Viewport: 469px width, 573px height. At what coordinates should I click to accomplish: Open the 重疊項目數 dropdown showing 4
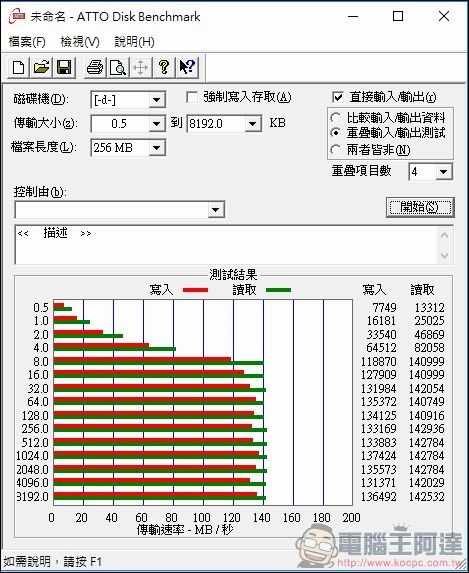click(443, 171)
